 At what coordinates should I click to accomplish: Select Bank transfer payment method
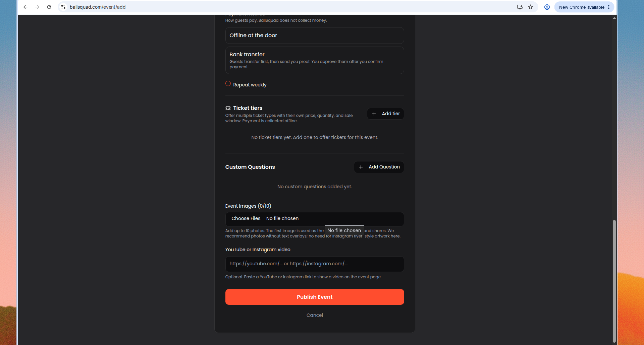315,60
